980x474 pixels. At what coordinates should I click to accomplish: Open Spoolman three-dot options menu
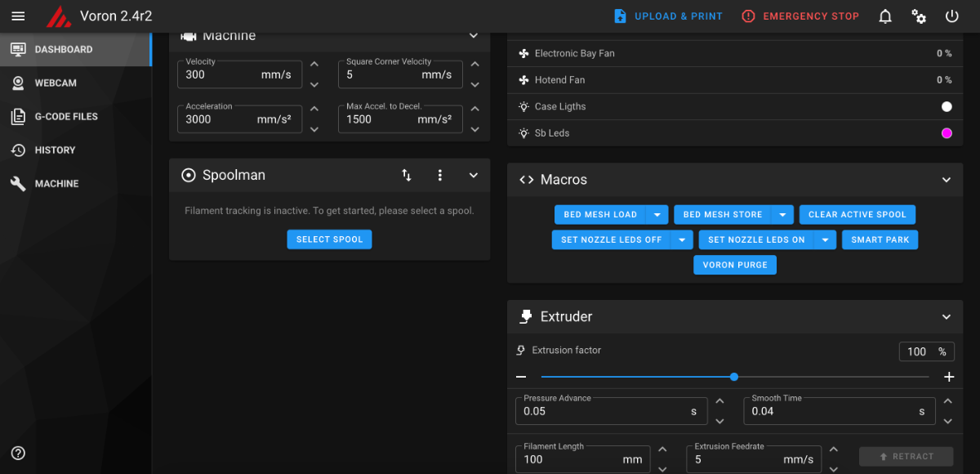coord(440,175)
